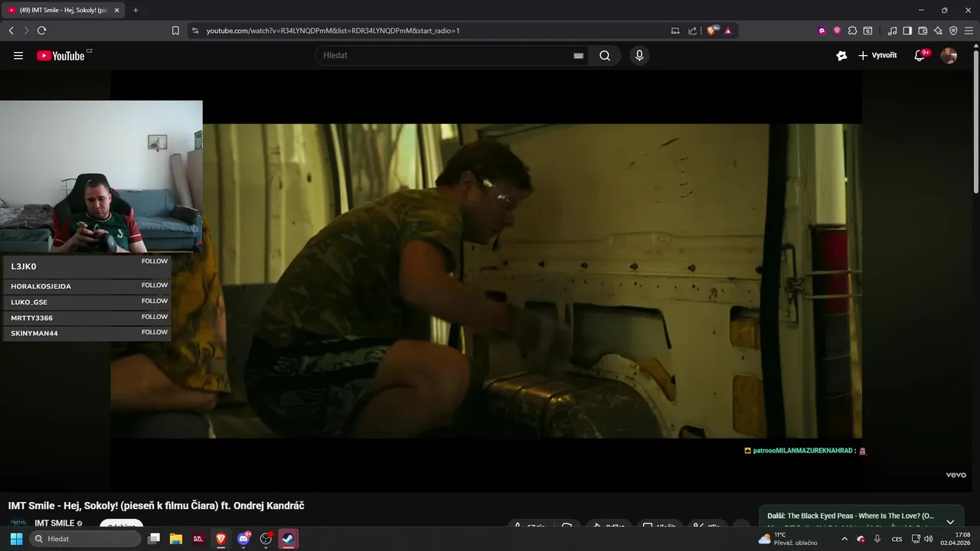Open the share page icon in address bar

pyautogui.click(x=692, y=31)
